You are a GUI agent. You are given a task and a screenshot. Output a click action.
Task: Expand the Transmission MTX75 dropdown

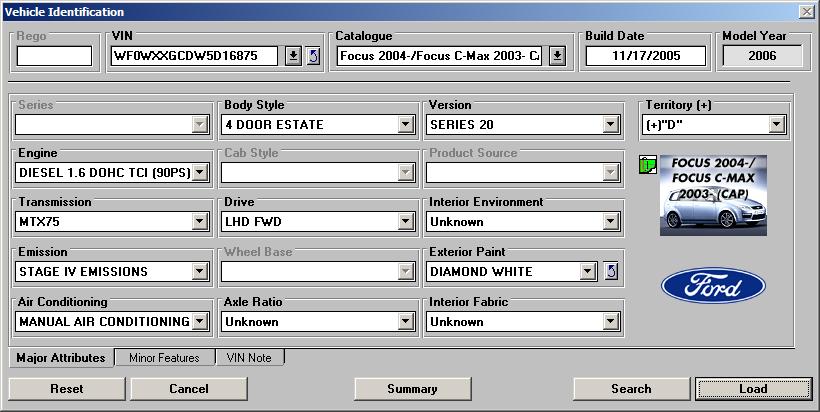pos(199,222)
